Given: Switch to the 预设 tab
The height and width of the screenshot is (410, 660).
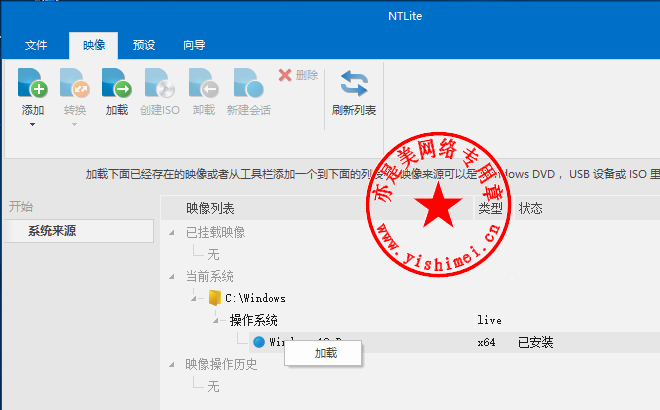Looking at the screenshot, I should tap(144, 45).
